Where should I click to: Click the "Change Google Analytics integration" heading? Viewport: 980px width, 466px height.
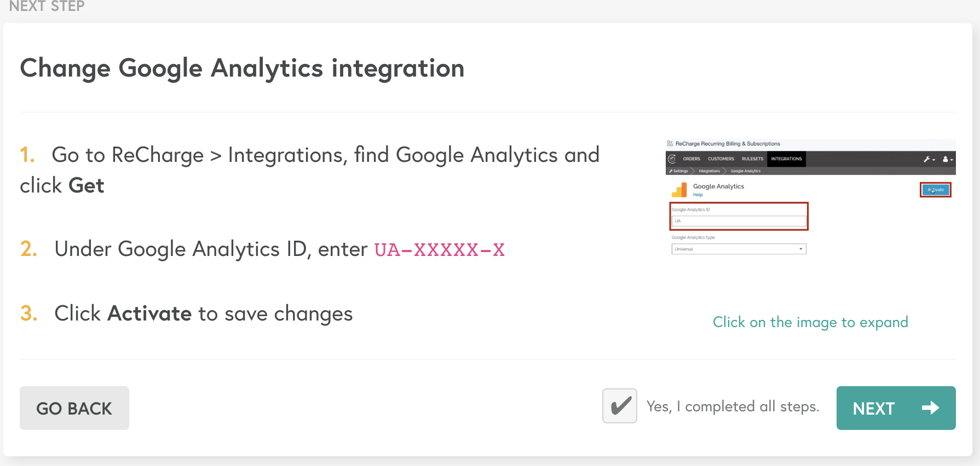(242, 69)
